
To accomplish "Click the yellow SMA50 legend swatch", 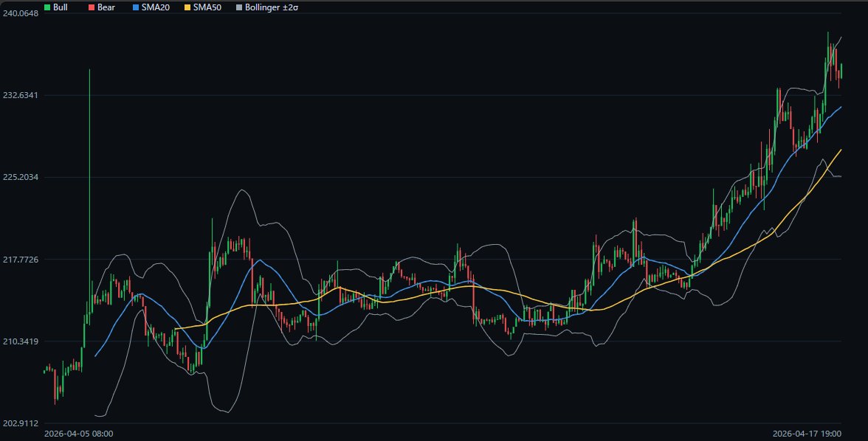I will [x=187, y=7].
